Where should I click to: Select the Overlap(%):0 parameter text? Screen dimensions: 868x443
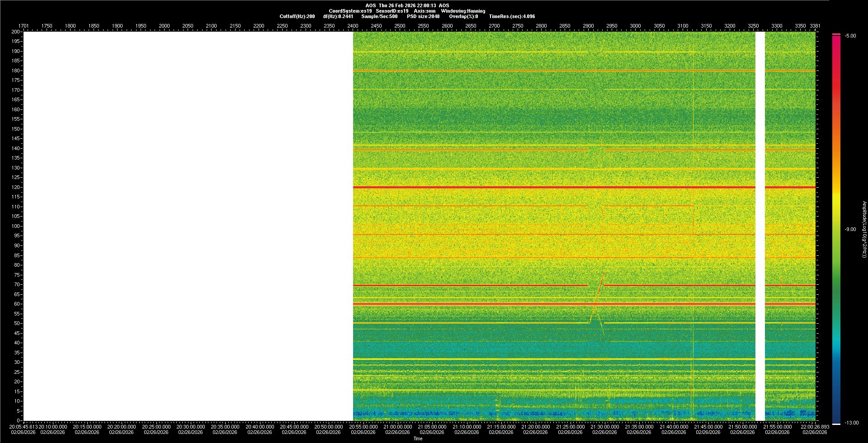[463, 16]
